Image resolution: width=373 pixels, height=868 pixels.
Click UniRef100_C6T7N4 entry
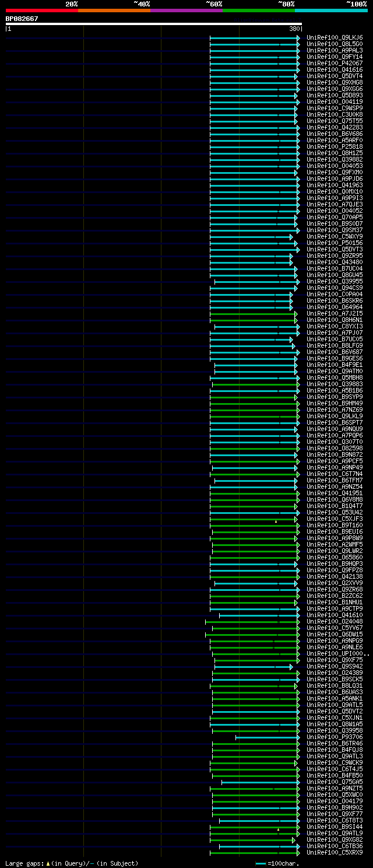click(x=335, y=474)
